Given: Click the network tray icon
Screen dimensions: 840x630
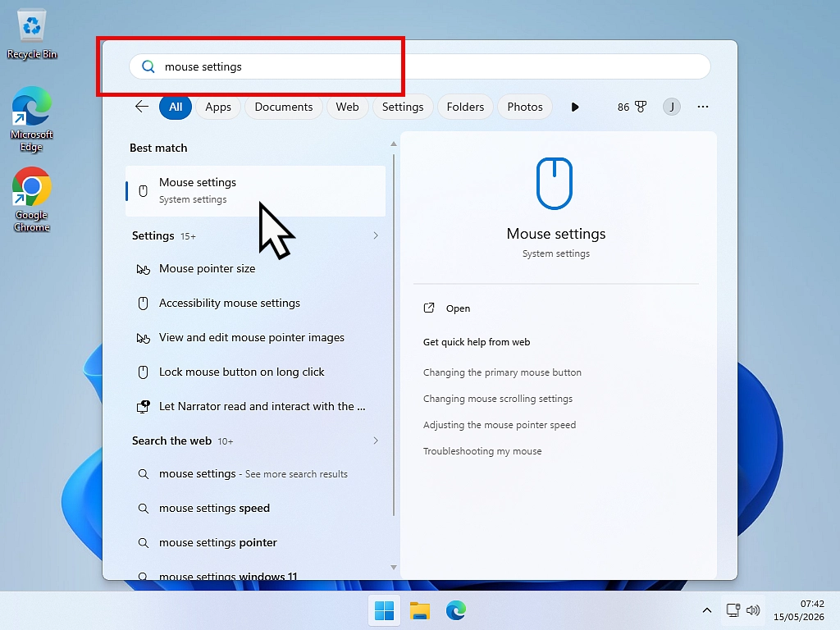Looking at the screenshot, I should 733,610.
